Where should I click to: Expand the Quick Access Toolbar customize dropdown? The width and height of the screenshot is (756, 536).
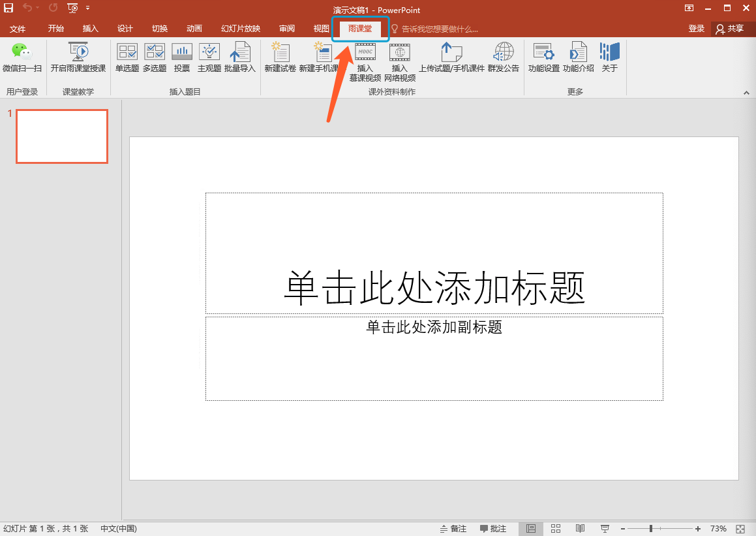88,8
